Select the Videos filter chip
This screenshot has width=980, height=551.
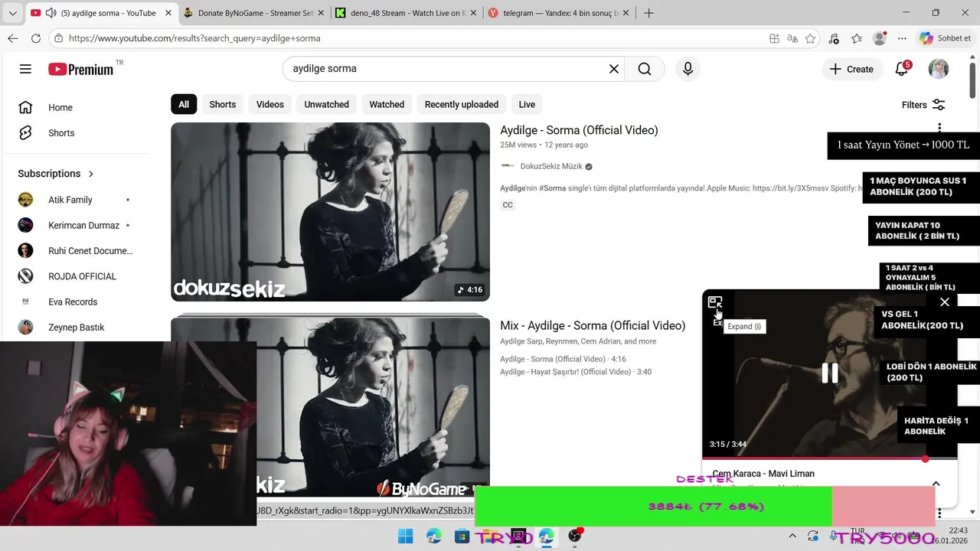(269, 105)
